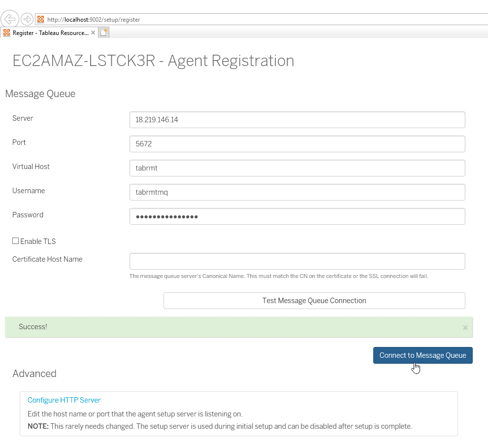Viewport: 488px width, 448px height.
Task: Select the Username text field
Action: click(x=297, y=192)
